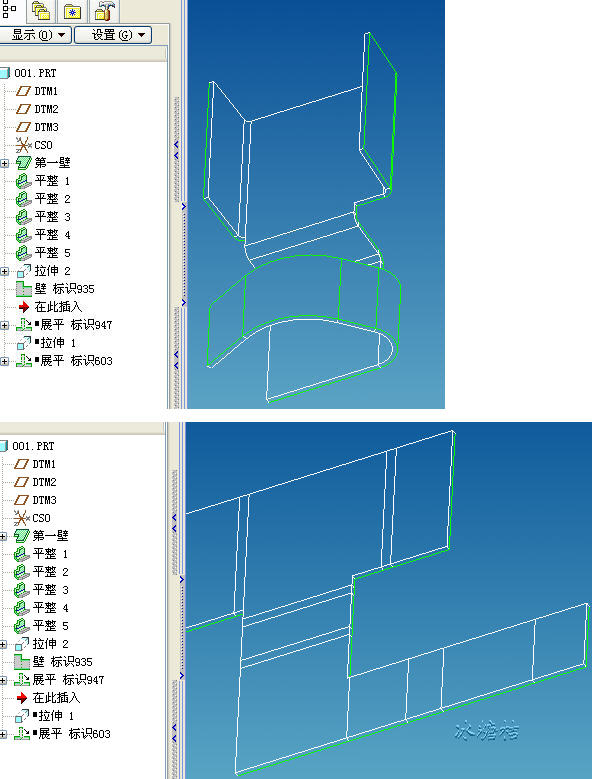The image size is (592, 779).
Task: Select 平整 4 label in the upper tree
Action: pos(52,234)
